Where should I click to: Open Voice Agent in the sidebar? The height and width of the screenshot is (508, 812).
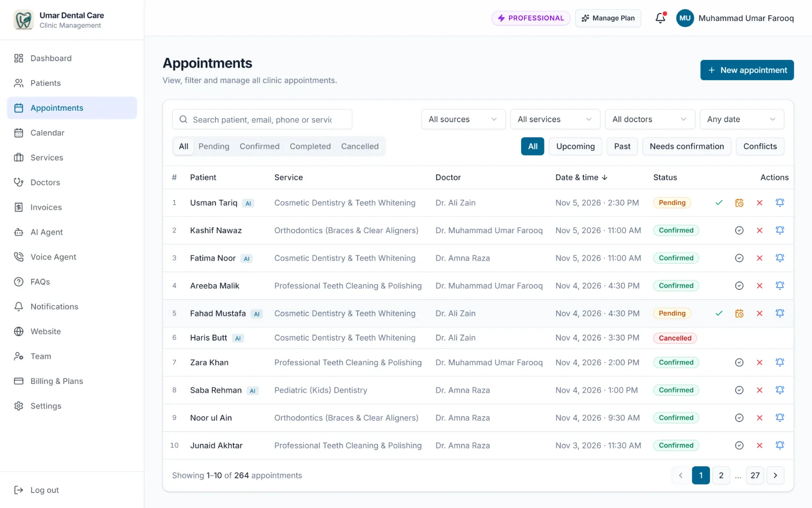(x=72, y=257)
